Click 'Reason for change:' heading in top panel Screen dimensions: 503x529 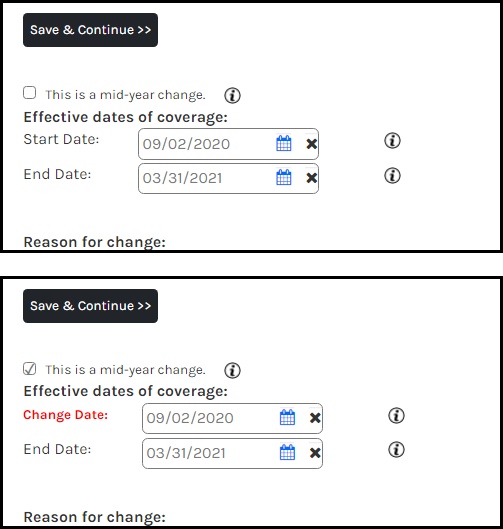[94, 242]
